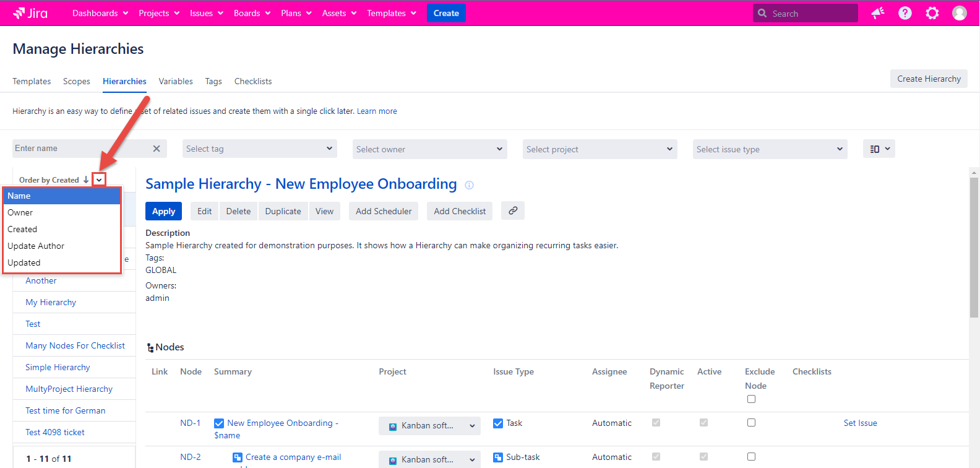
Task: Click the notifications megaphone icon
Action: tap(877, 13)
